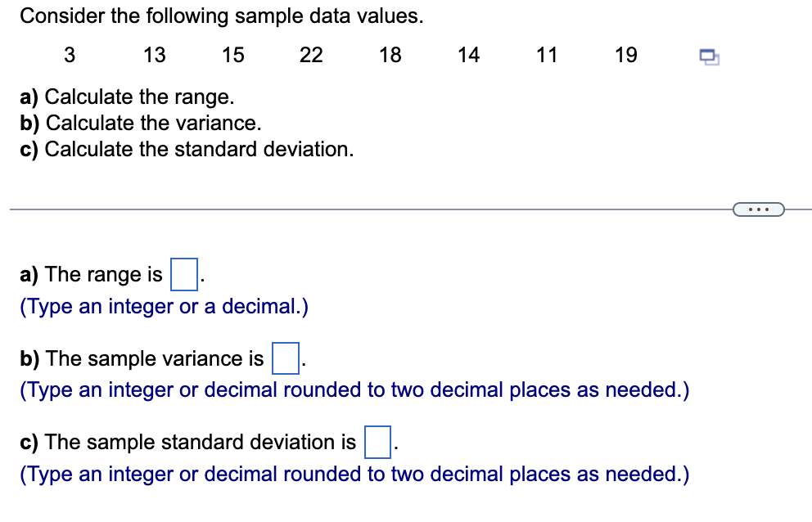Select the sample variance answer box
The image size is (812, 522).
pos(285,357)
